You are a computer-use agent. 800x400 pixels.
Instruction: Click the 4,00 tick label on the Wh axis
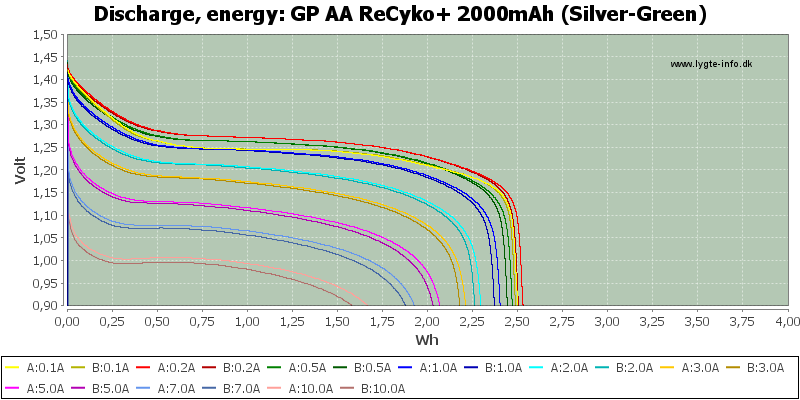coord(787,321)
